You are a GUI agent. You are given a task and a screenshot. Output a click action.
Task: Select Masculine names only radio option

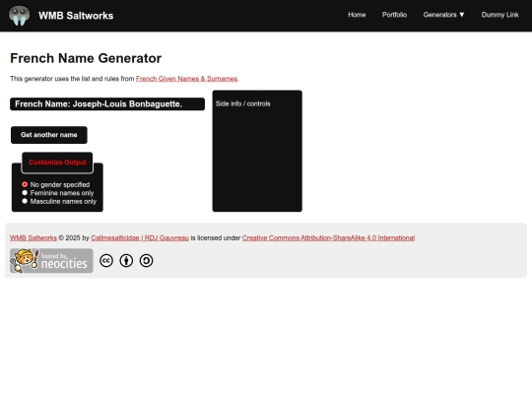(x=25, y=201)
